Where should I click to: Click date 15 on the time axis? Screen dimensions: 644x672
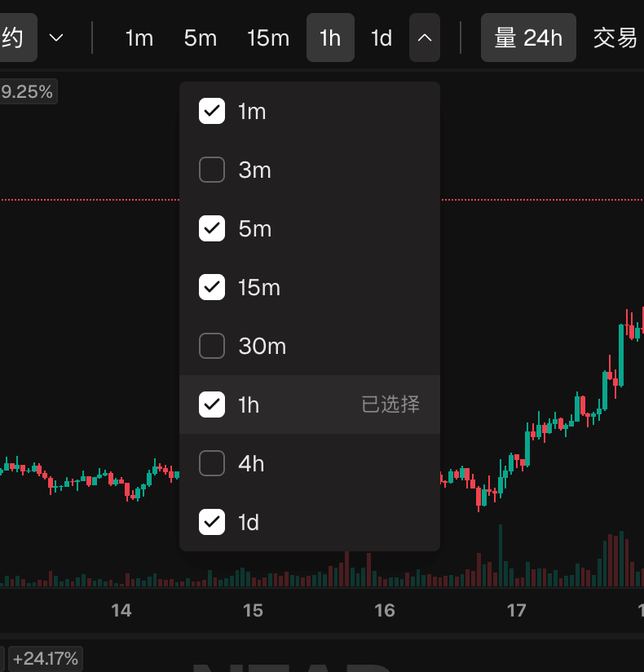point(253,610)
